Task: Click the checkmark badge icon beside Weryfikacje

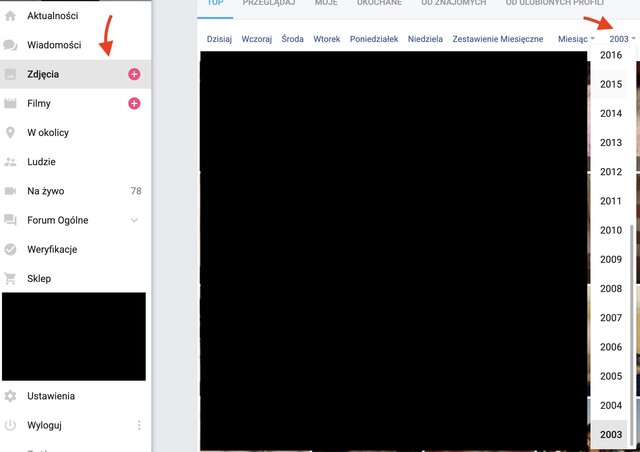Action: (10, 249)
